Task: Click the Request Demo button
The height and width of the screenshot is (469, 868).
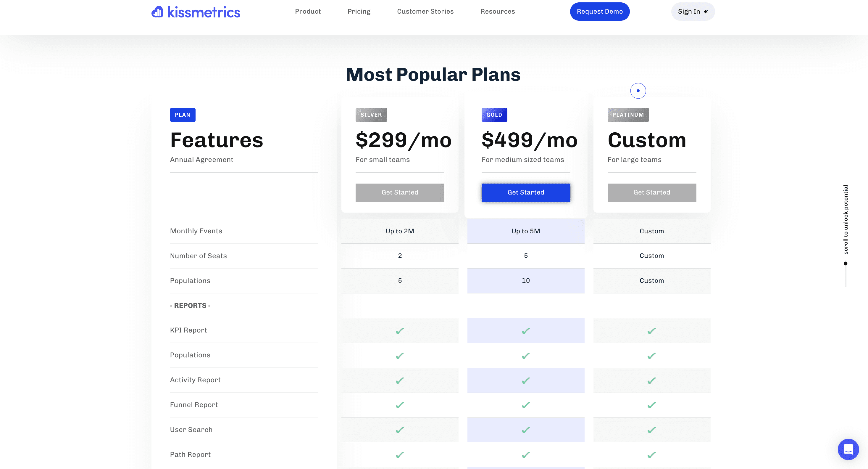Action: coord(600,12)
